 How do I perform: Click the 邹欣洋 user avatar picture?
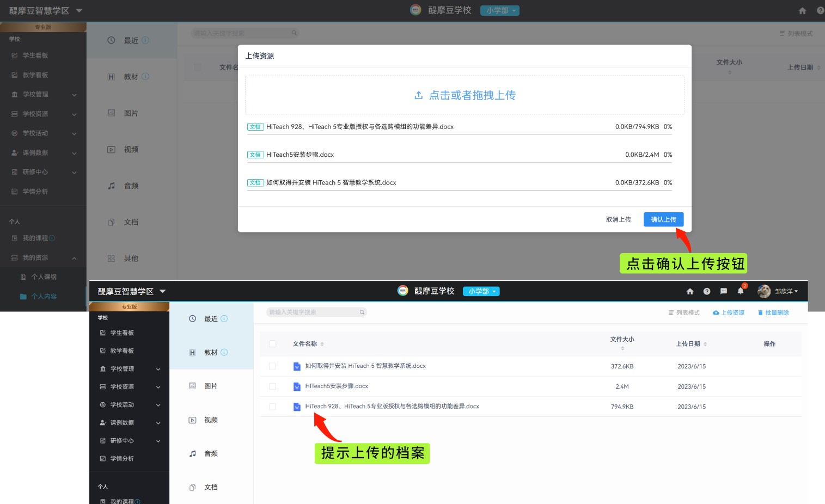click(x=764, y=291)
